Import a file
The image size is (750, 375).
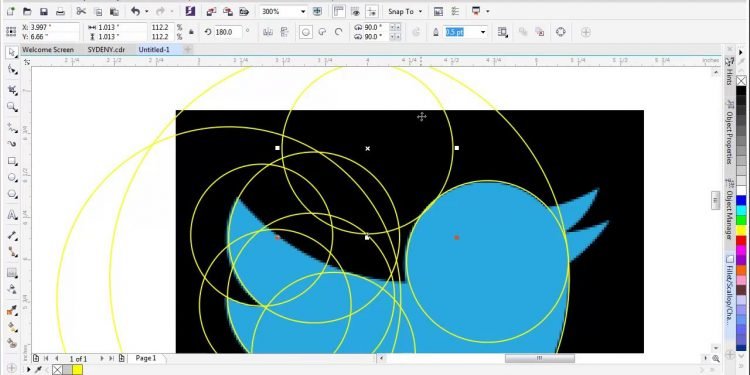[x=210, y=11]
